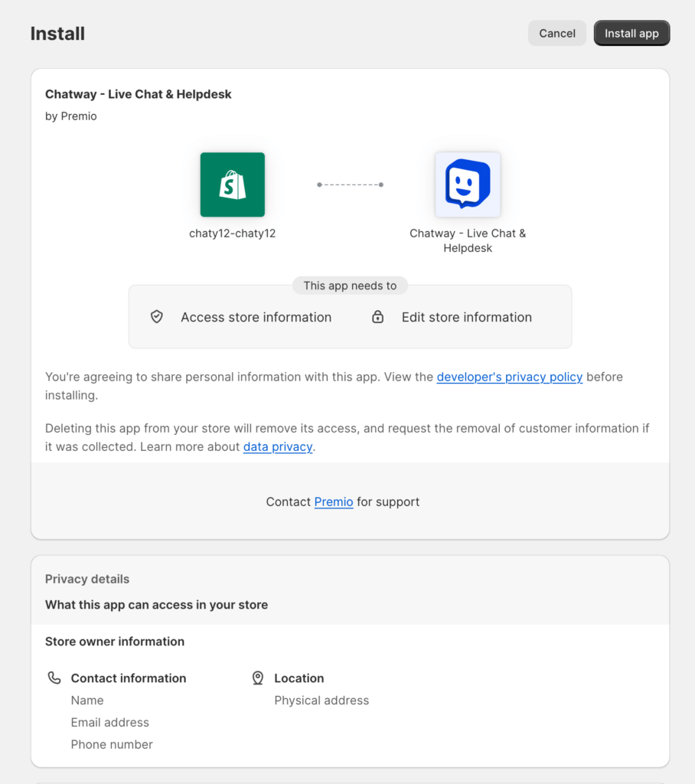Image resolution: width=695 pixels, height=784 pixels.
Task: Click the location pin icon
Action: pyautogui.click(x=257, y=678)
